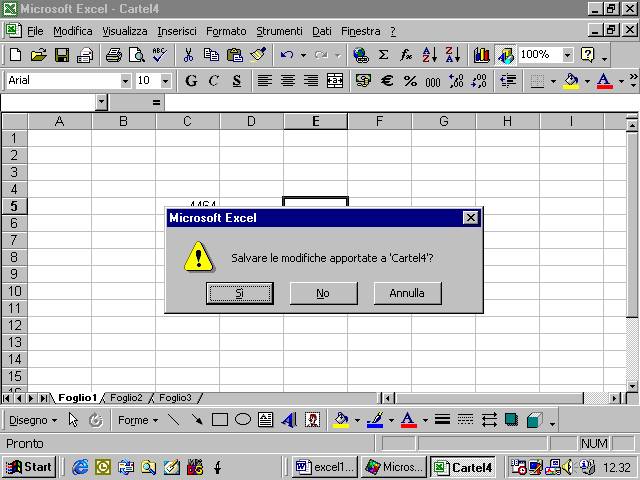
Task: Switch to excel1 Word taskbar button
Action: [x=325, y=467]
